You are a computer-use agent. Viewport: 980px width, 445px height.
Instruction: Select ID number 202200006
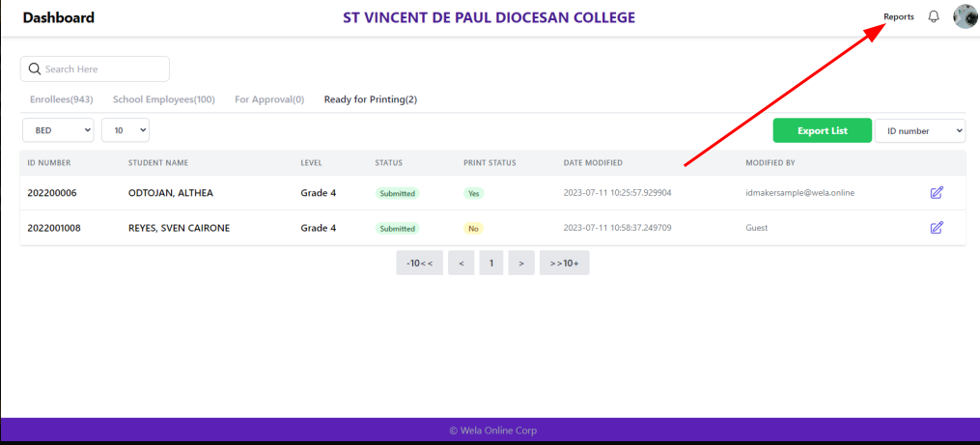click(x=52, y=193)
